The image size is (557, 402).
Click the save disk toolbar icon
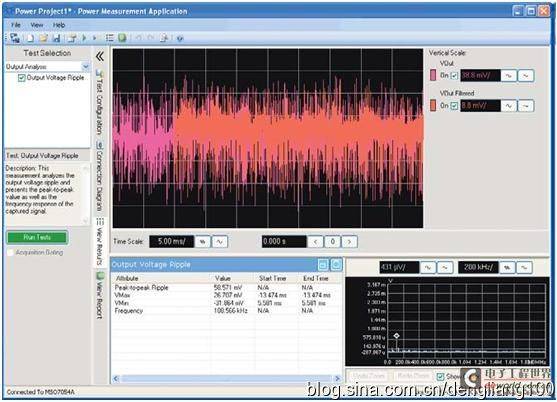[x=56, y=38]
